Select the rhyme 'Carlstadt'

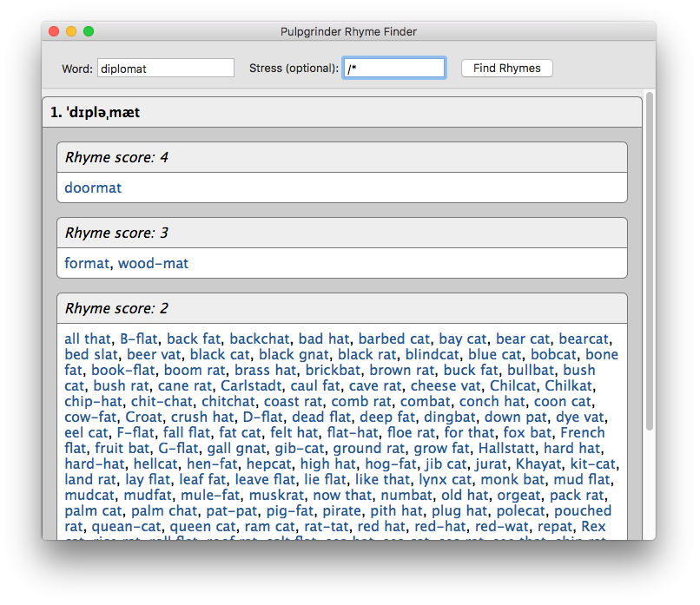pos(251,386)
